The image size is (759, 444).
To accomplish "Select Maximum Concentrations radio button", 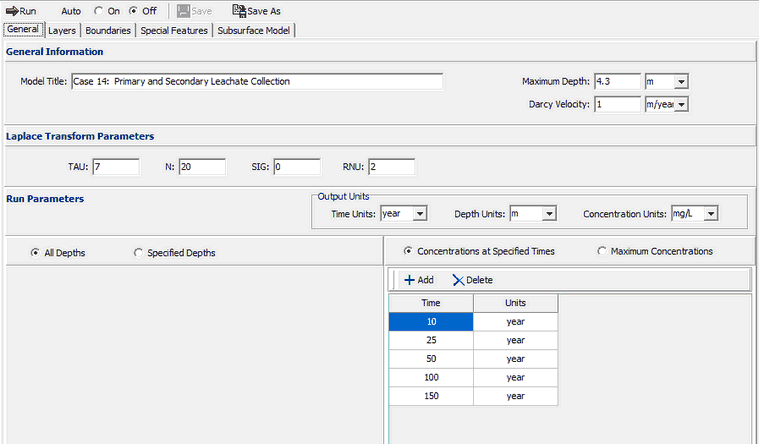I will (602, 251).
